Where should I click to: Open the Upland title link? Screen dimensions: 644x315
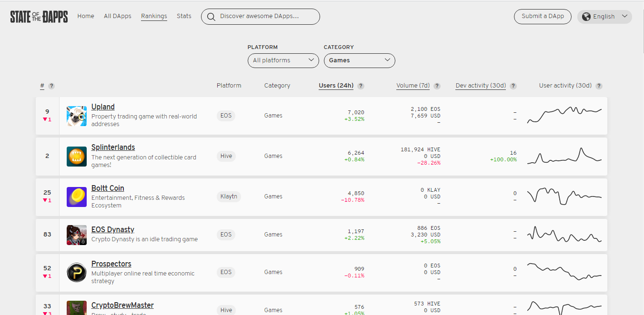[x=103, y=107]
